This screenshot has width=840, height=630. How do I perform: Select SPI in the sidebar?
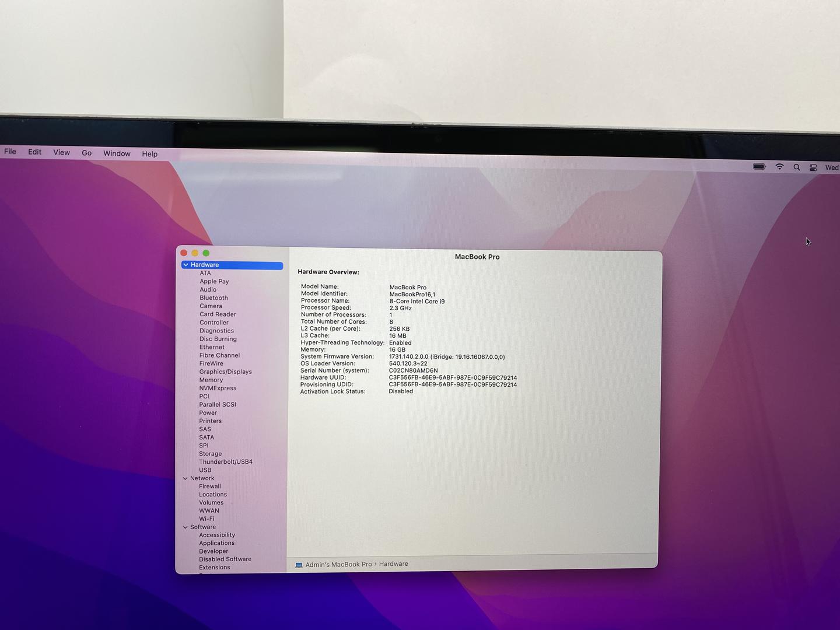click(204, 445)
